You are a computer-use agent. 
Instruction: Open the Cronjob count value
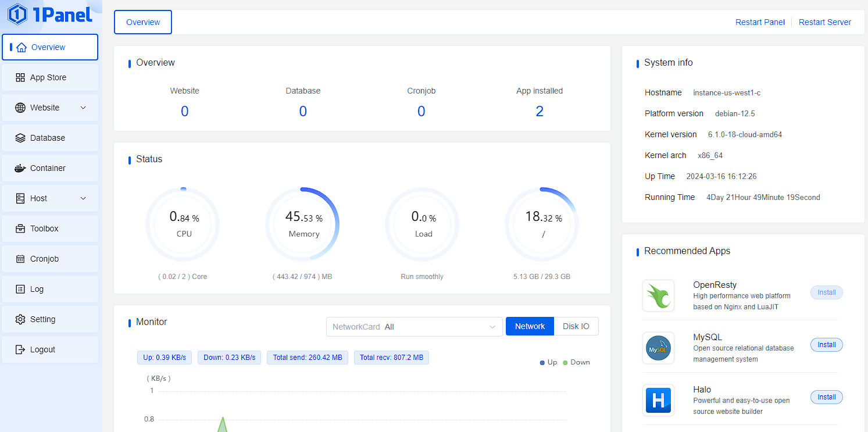pos(422,111)
